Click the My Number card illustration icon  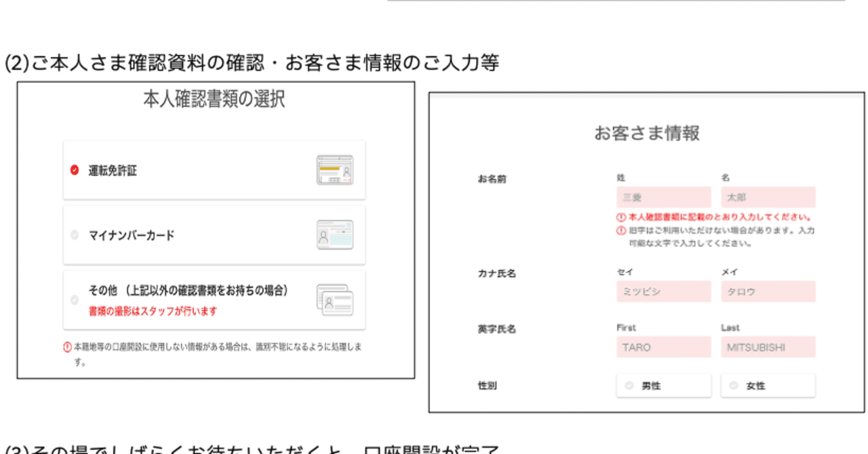coord(336,233)
